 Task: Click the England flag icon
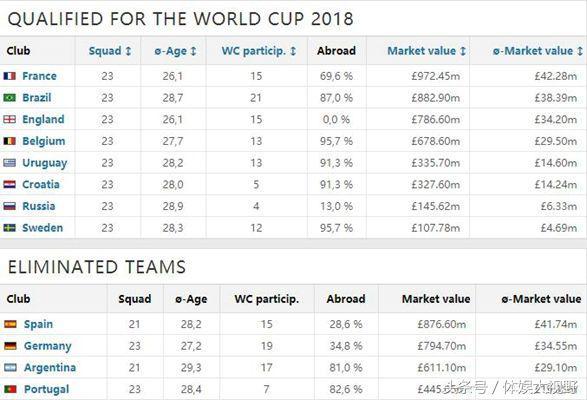[x=9, y=119]
